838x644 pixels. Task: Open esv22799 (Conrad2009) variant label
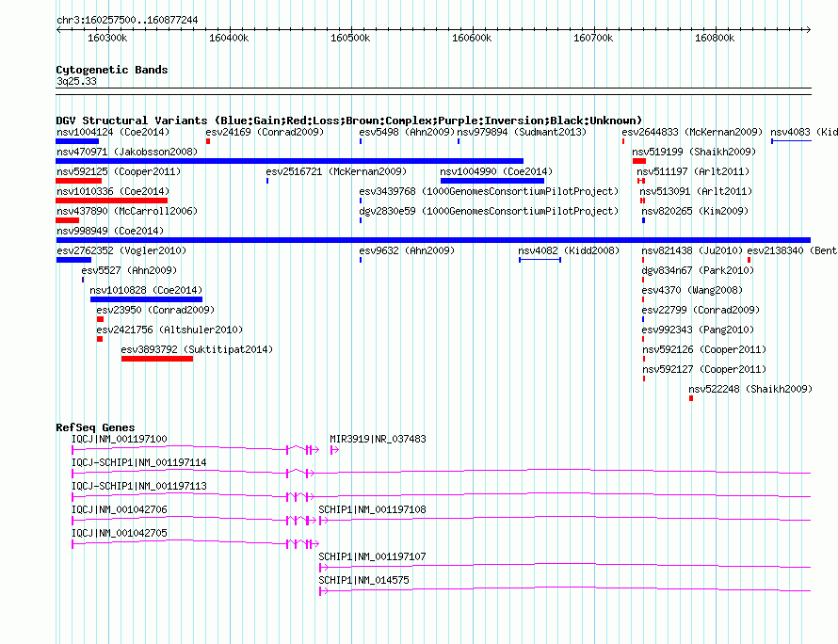701,310
